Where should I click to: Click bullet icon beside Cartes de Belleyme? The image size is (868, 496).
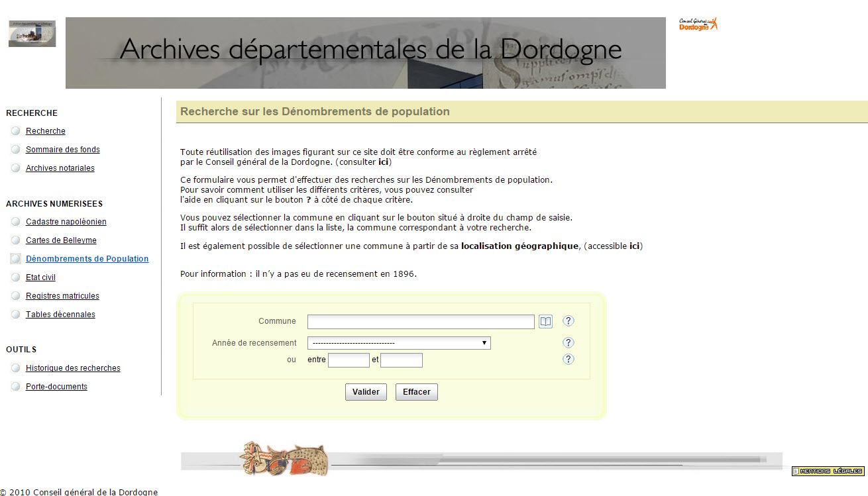[16, 240]
